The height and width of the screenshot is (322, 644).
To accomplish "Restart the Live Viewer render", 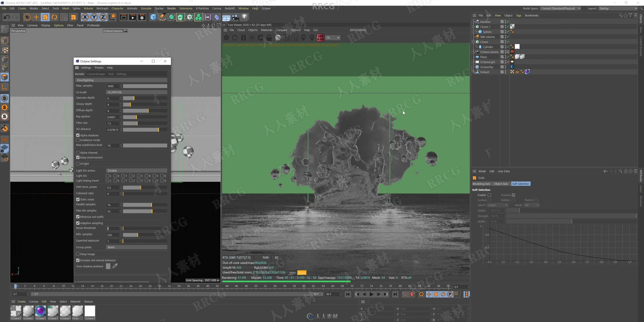I will point(235,38).
